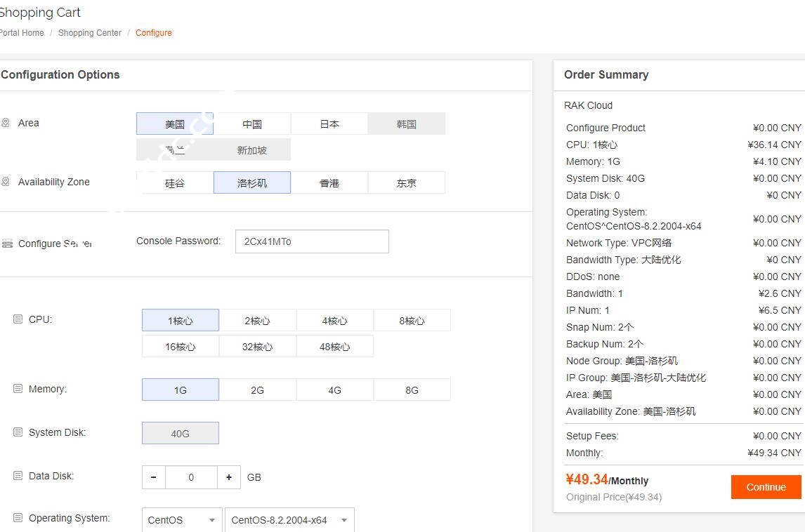Open Shopping Center breadcrumb link
Viewport: 805px width, 532px height.
pyautogui.click(x=90, y=33)
